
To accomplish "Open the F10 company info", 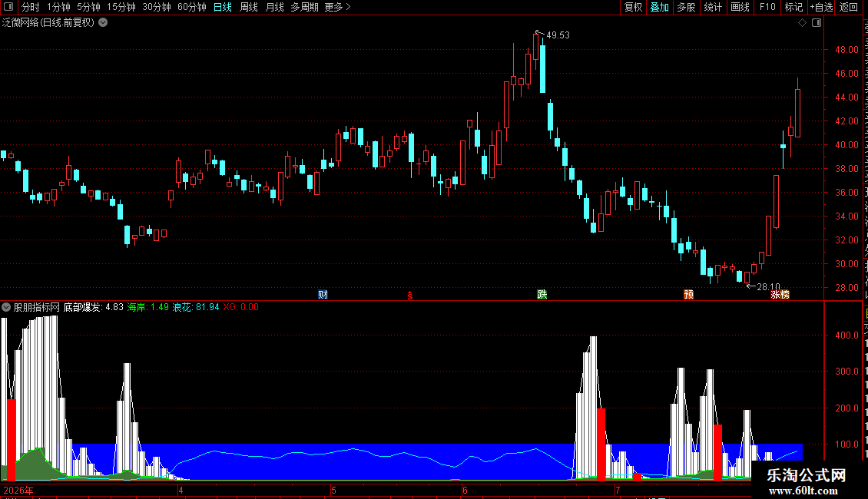I will click(767, 7).
